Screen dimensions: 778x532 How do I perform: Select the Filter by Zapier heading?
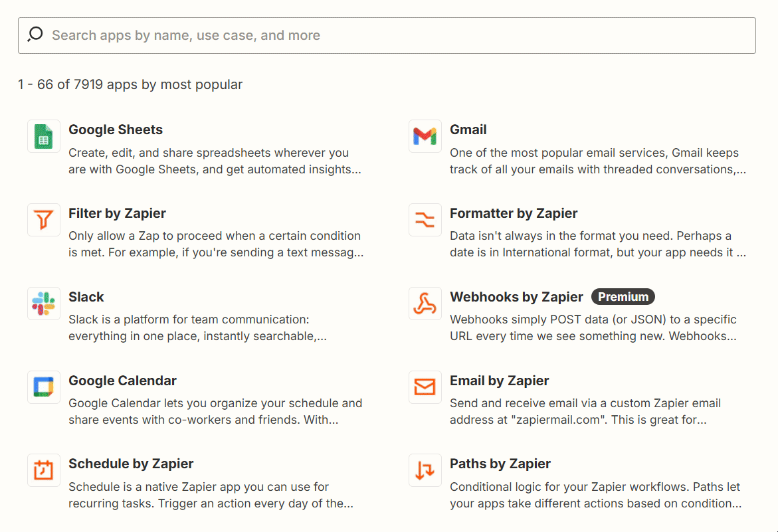coord(117,214)
